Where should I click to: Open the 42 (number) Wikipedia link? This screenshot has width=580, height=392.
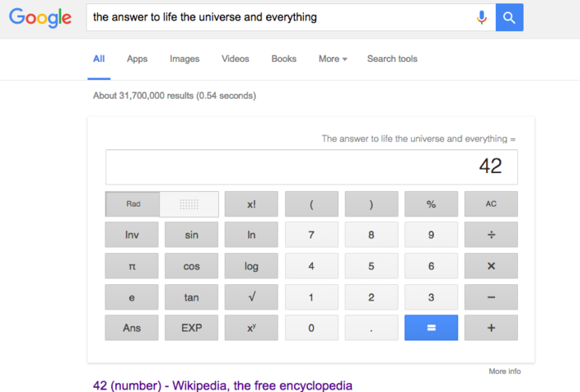[x=222, y=385]
